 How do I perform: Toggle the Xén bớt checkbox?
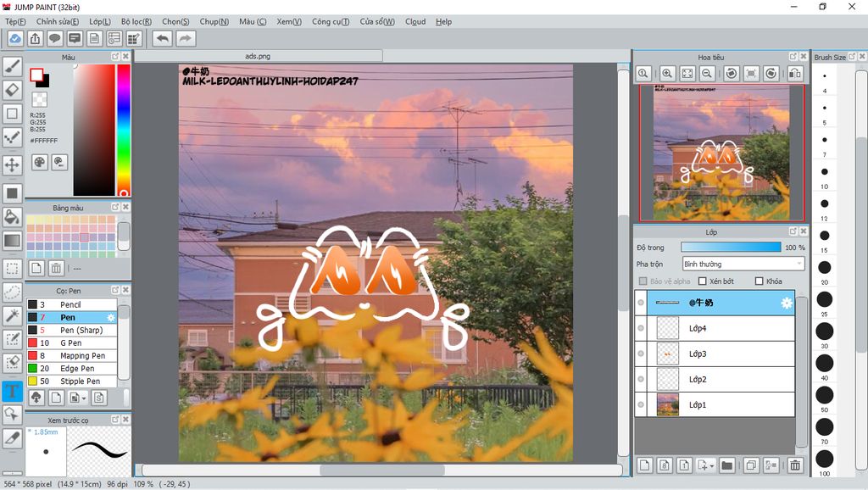pos(703,281)
